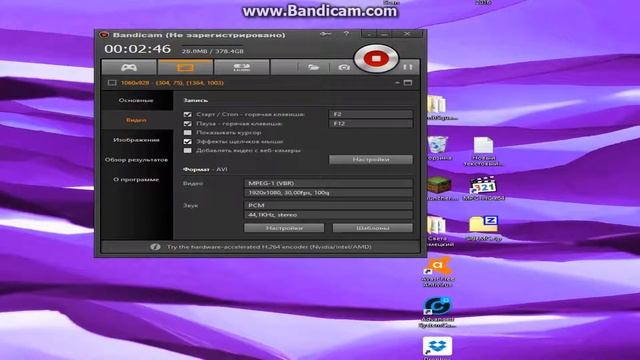The height and width of the screenshot is (360, 640).
Task: Open the Света folder desktop icon
Action: tap(440, 231)
